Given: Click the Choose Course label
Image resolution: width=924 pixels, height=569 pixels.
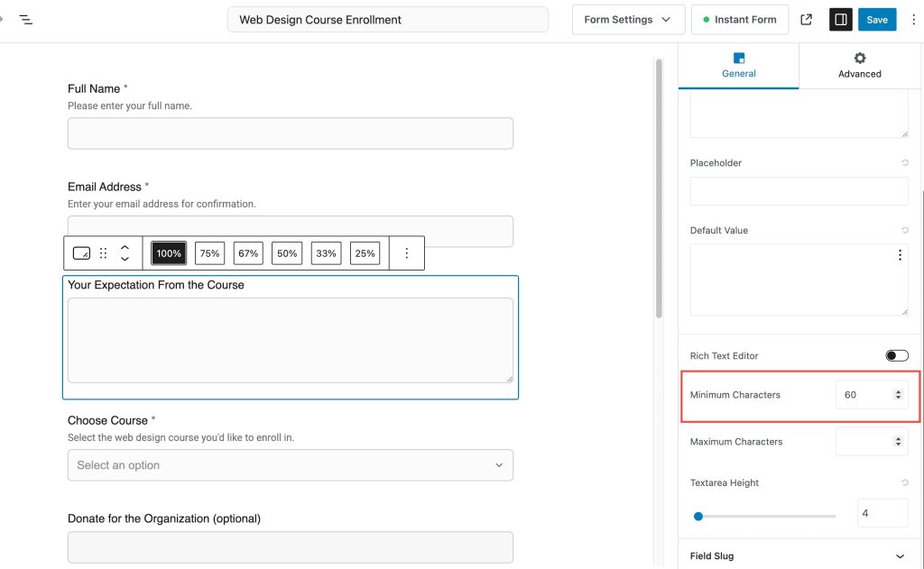Looking at the screenshot, I should [107, 420].
